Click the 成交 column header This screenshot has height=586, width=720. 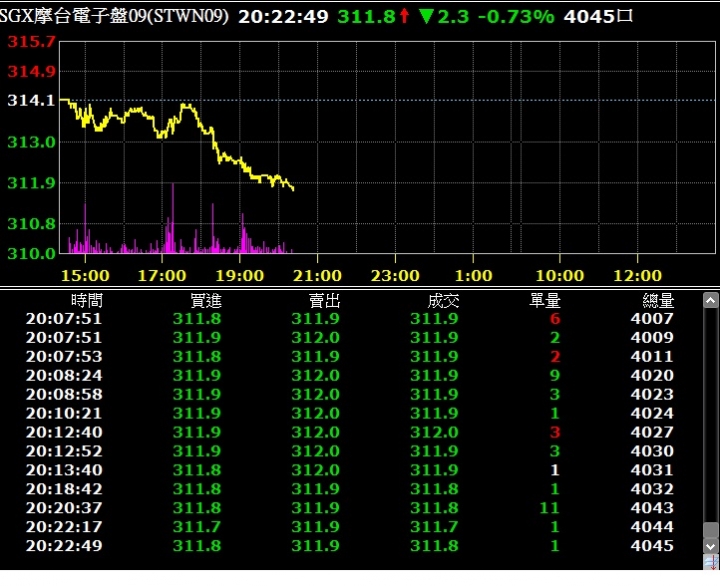click(443, 301)
